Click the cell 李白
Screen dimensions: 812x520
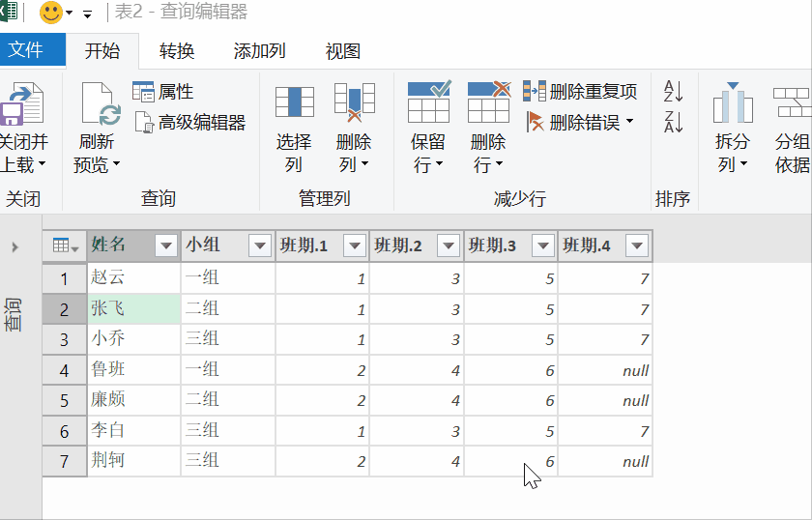(x=134, y=430)
